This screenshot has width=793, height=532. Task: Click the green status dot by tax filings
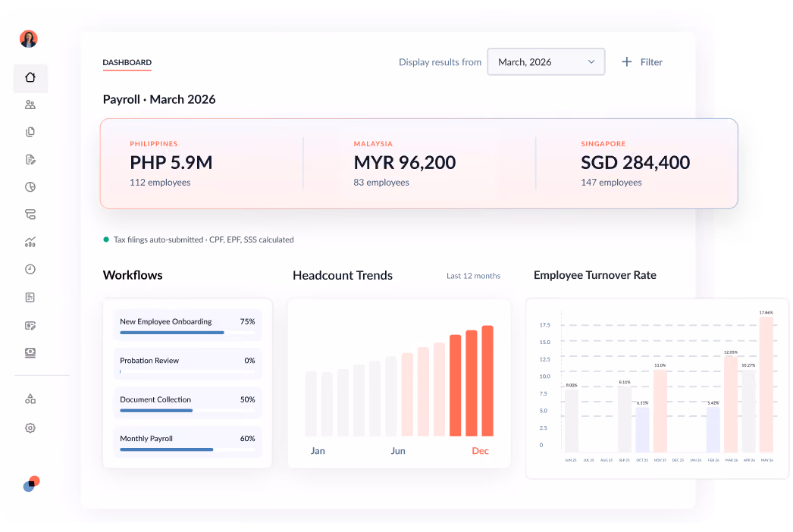(x=106, y=239)
